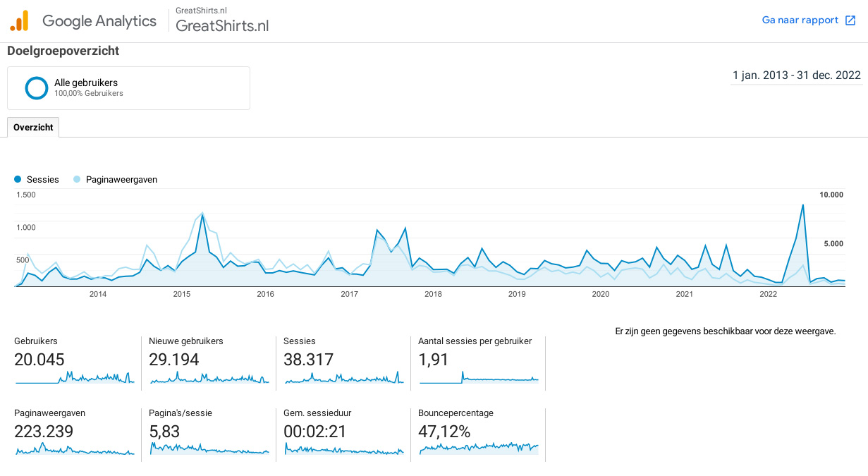The image size is (868, 476).
Task: Click the 2017 label on the chart axis
Action: click(349, 294)
